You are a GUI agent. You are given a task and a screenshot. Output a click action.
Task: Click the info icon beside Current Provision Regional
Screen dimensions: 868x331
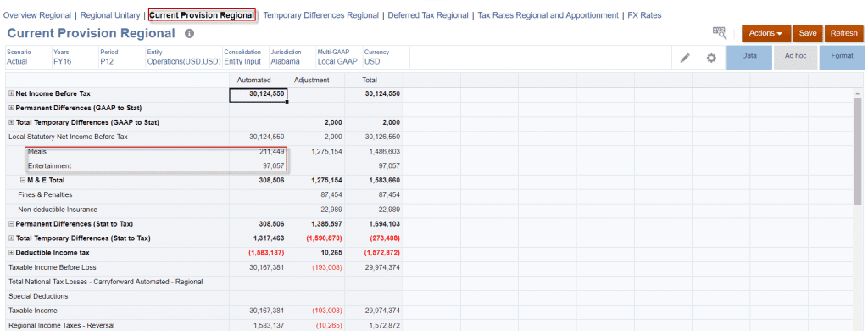[189, 34]
